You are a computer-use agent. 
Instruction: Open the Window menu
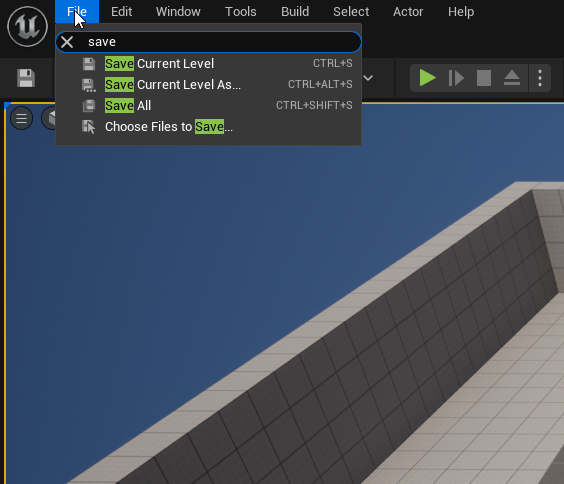pyautogui.click(x=178, y=12)
